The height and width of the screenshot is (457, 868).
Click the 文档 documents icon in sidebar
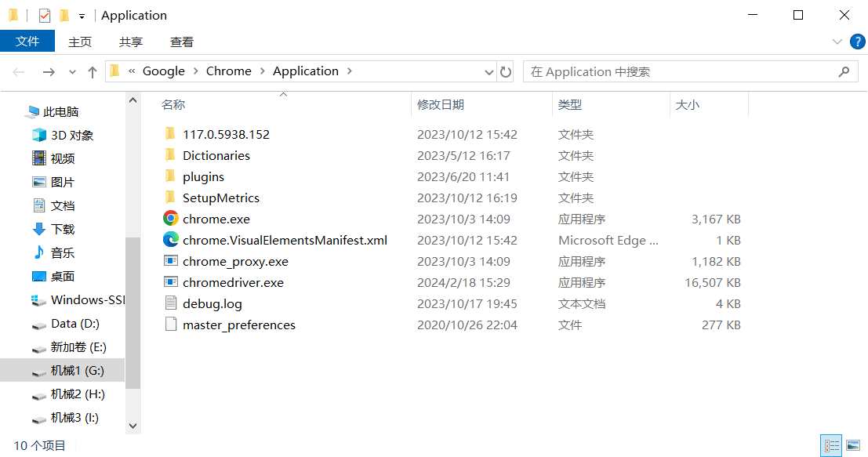38,205
